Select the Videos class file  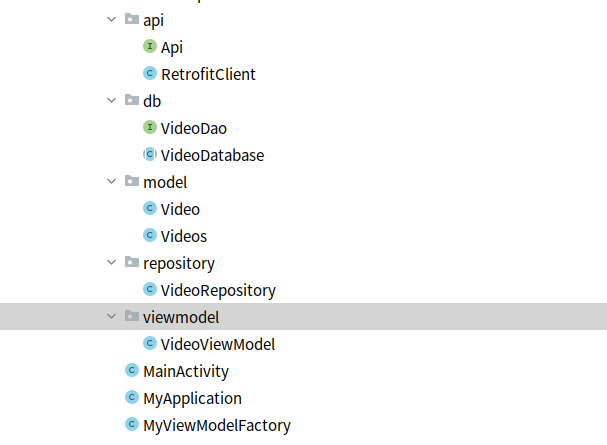point(184,236)
